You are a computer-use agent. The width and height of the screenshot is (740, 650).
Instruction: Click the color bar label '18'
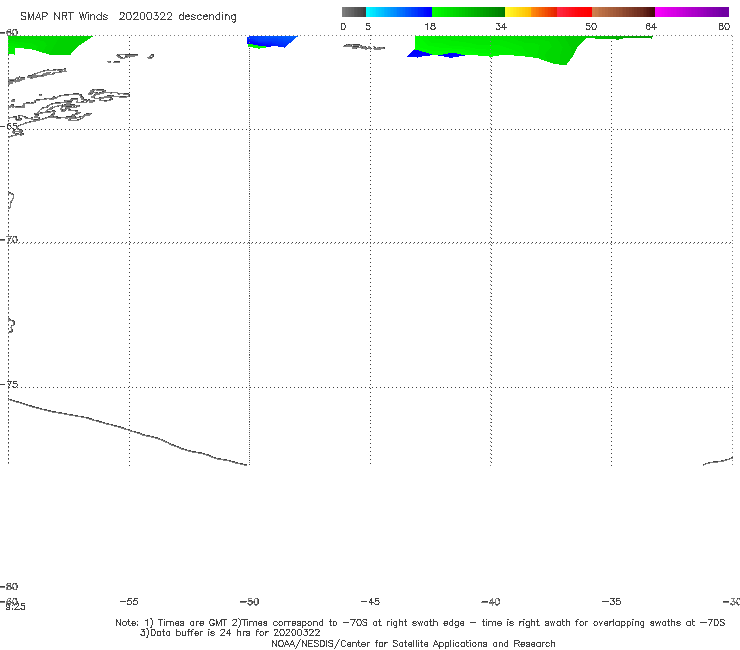pos(430,26)
